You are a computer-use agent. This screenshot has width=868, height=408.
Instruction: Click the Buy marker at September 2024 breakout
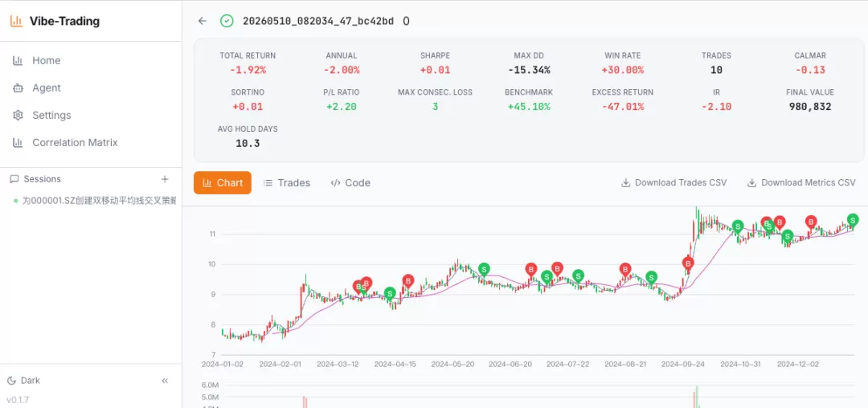point(688,263)
